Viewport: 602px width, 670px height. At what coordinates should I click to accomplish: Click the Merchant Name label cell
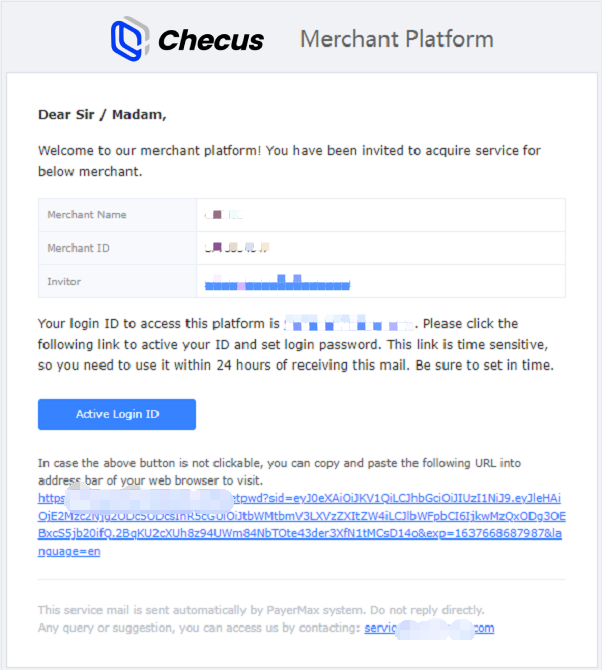point(87,215)
